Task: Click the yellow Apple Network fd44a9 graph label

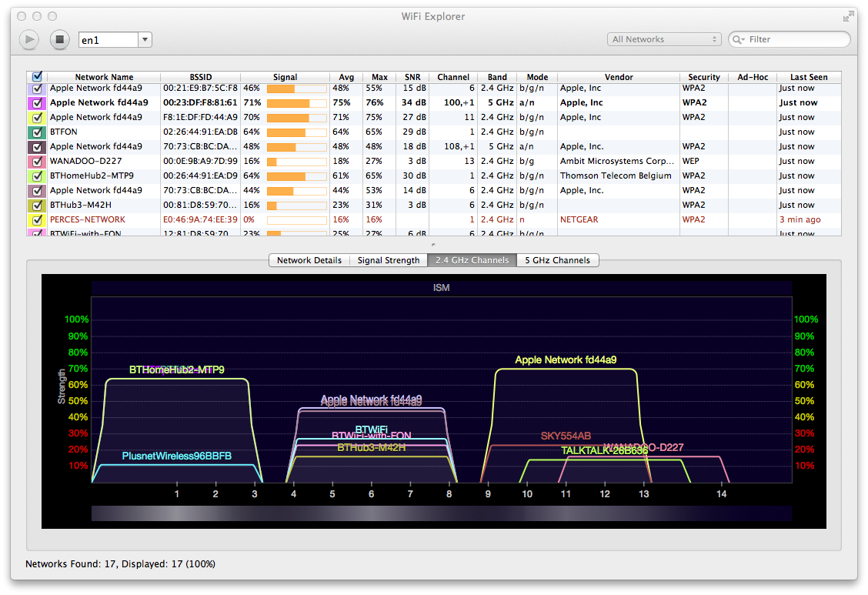Action: [x=566, y=359]
